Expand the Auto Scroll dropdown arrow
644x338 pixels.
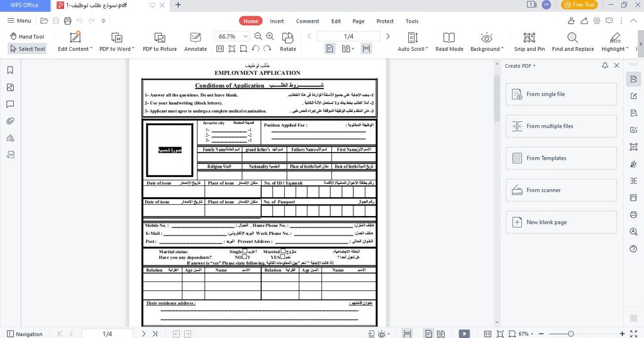[x=427, y=49]
